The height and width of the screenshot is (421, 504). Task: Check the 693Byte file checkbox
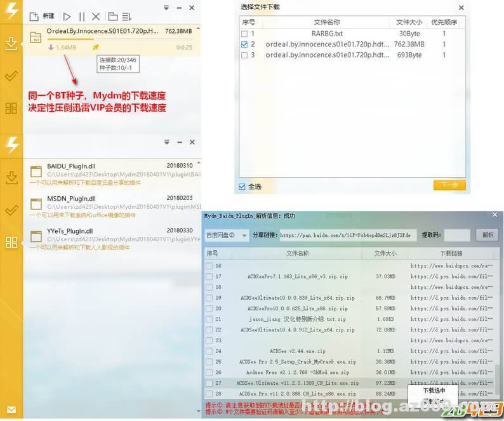coord(244,55)
